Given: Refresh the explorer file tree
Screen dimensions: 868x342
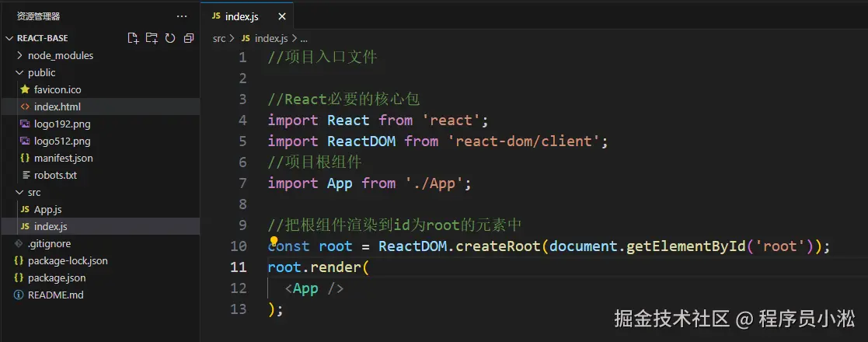Looking at the screenshot, I should (x=170, y=38).
